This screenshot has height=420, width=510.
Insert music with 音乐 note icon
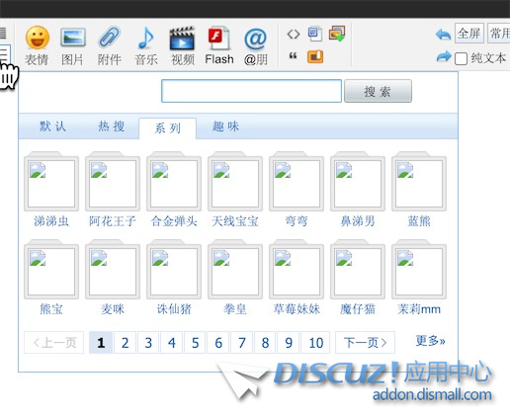(x=146, y=45)
